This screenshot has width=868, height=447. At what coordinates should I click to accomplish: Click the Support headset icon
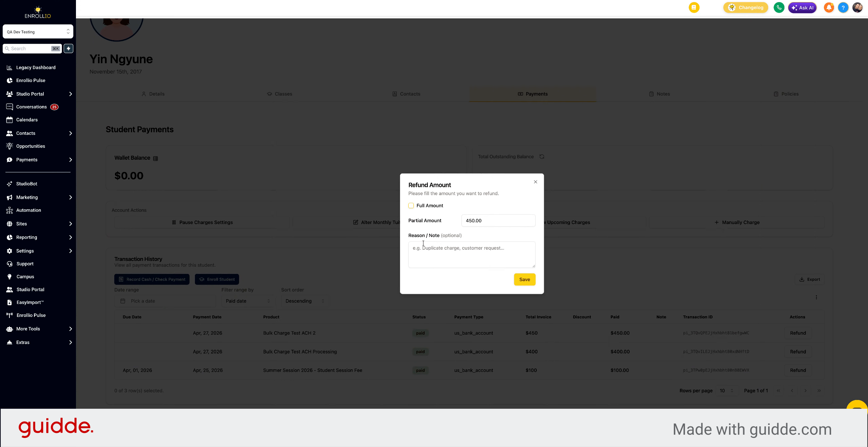point(10,264)
